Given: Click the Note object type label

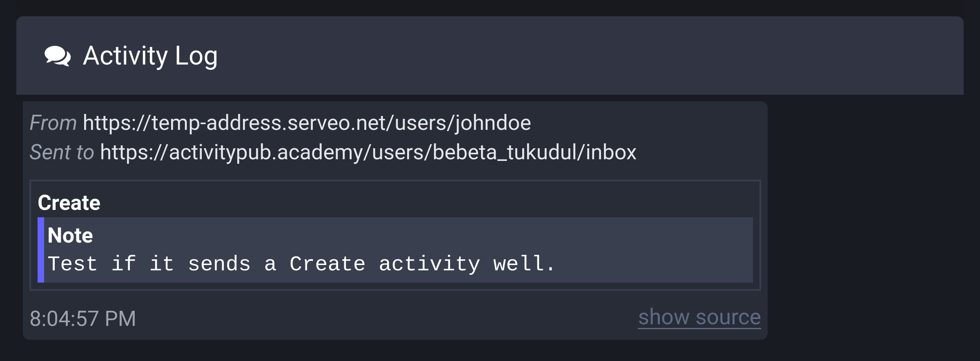Looking at the screenshot, I should tap(70, 235).
